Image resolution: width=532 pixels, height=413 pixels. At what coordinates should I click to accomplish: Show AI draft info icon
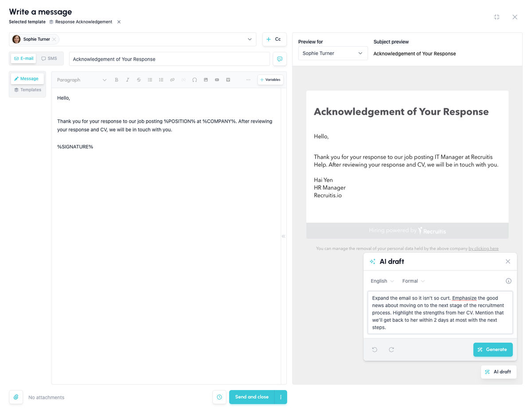(509, 281)
